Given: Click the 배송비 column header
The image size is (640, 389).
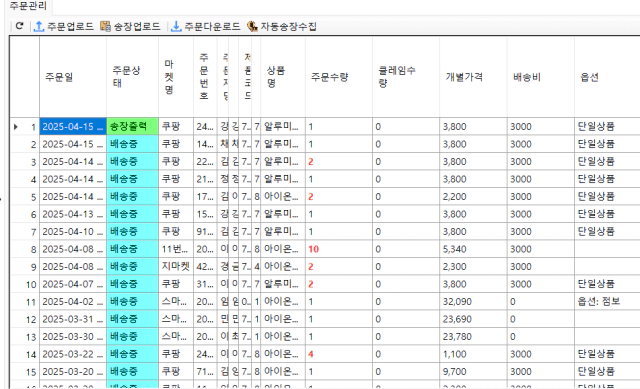Looking at the screenshot, I should 541,77.
